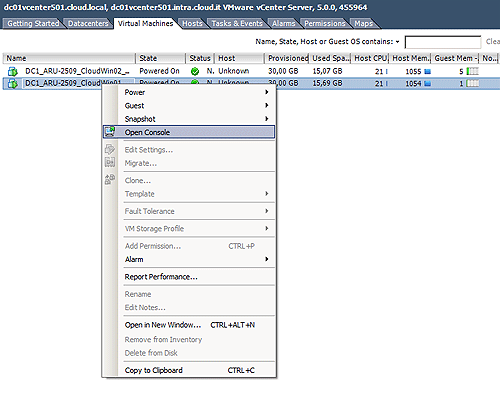Click the Clone icon in context menu
This screenshot has height=397, width=500.
click(x=110, y=179)
